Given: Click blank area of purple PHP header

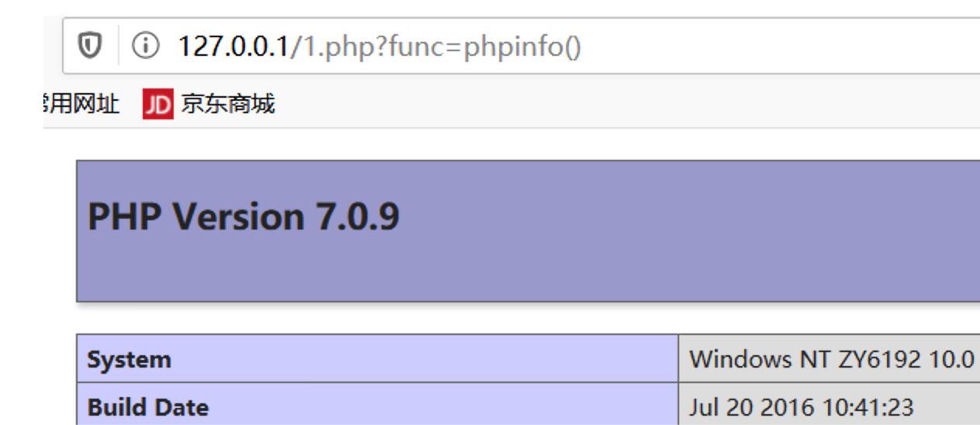Looking at the screenshot, I should pyautogui.click(x=659, y=233).
